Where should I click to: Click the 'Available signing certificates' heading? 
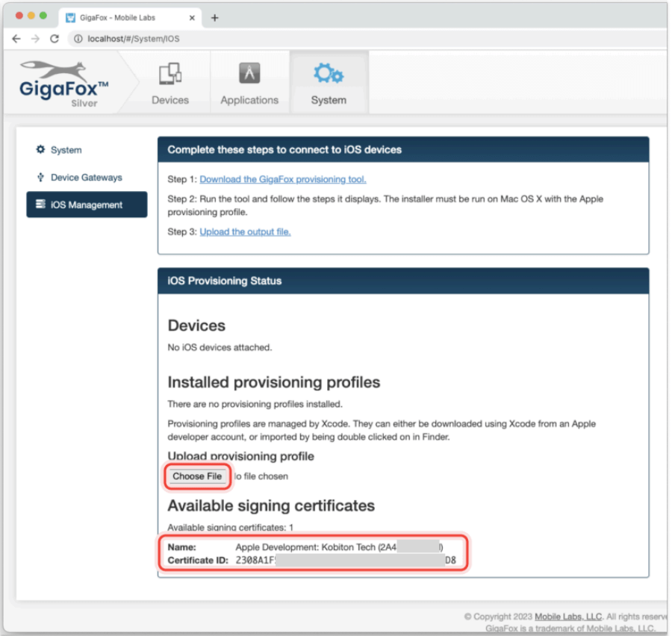[x=271, y=505]
